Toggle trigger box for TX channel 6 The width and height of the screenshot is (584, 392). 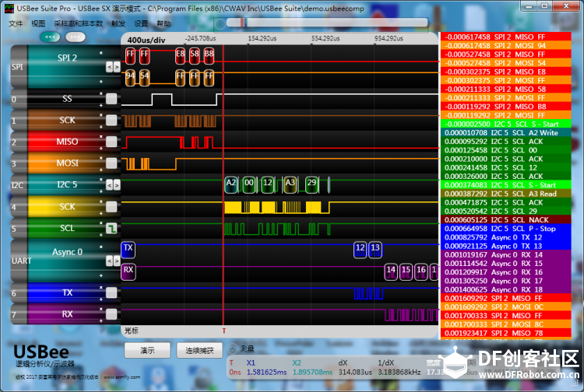click(x=111, y=292)
